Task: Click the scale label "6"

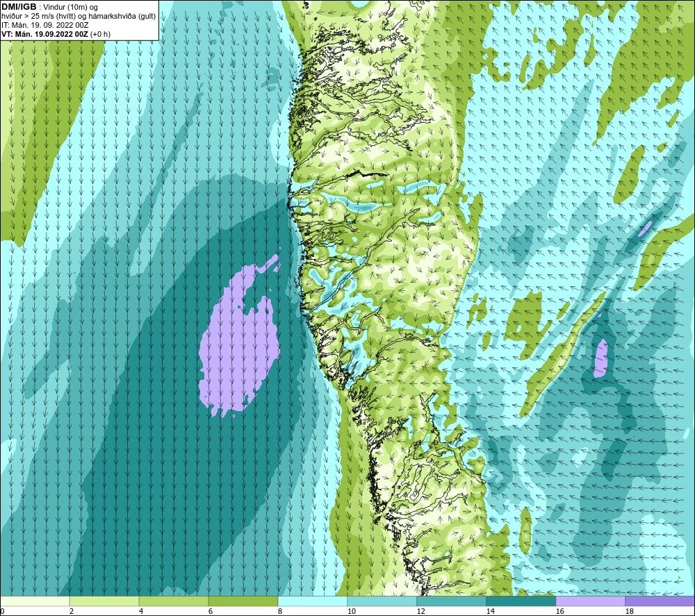Action: [211, 611]
